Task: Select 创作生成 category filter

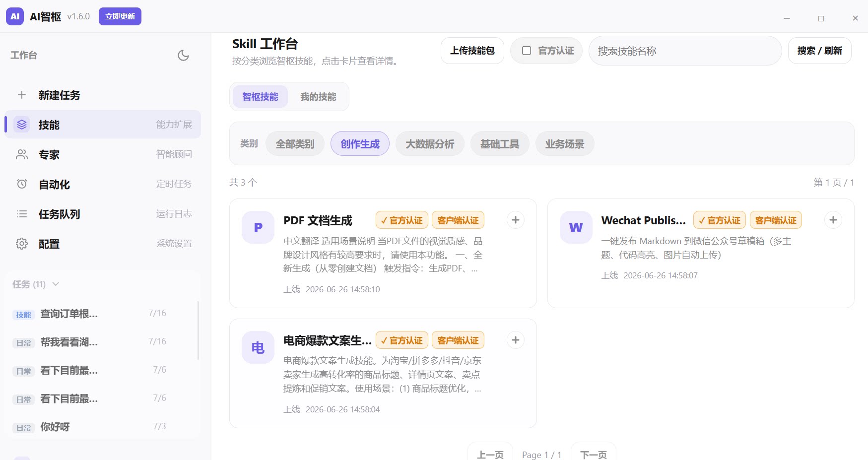Action: pos(360,144)
